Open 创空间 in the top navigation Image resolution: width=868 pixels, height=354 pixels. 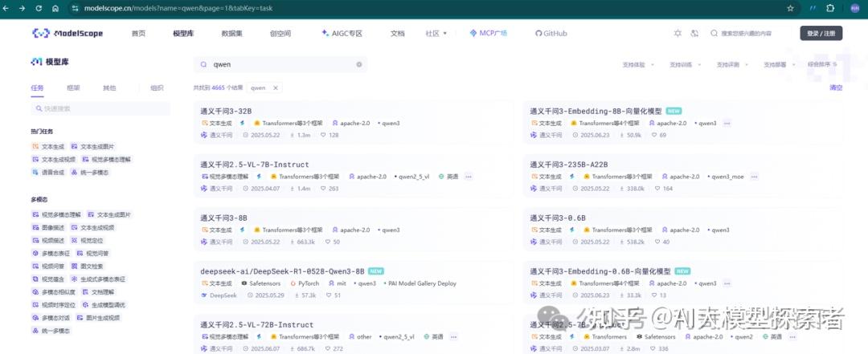(280, 33)
